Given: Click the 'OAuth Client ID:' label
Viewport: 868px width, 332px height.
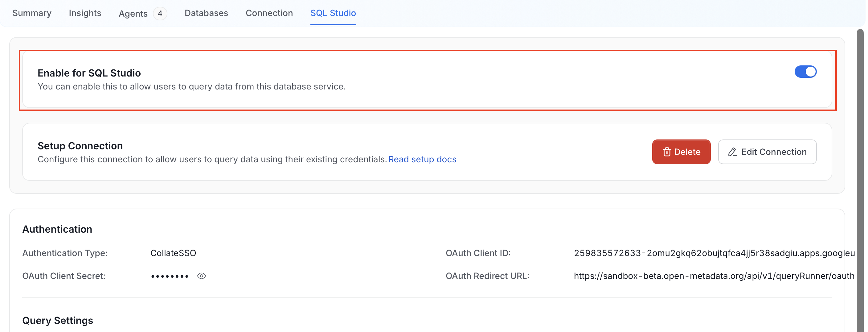Looking at the screenshot, I should [x=478, y=253].
